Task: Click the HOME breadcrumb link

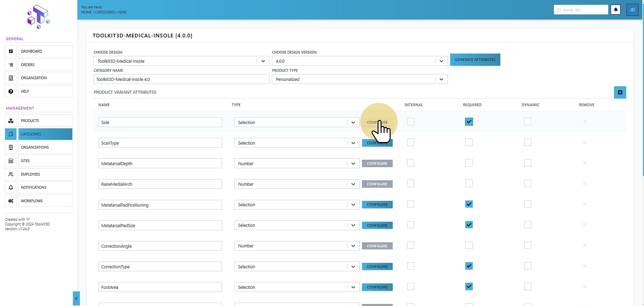Action: pos(86,12)
